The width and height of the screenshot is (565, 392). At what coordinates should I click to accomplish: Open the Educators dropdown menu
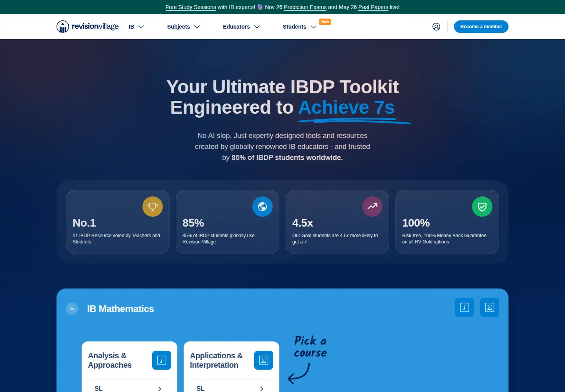241,27
